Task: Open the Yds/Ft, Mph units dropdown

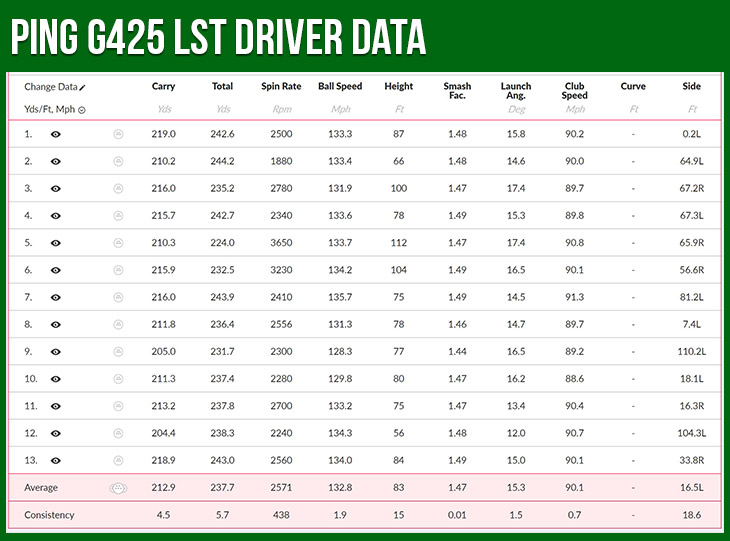Action: [x=82, y=110]
